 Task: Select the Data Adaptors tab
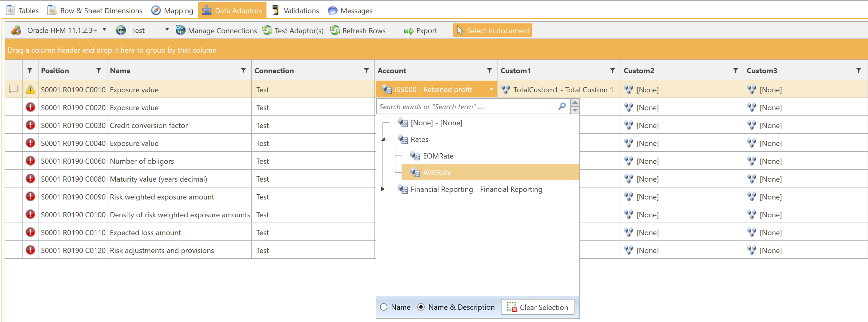232,10
